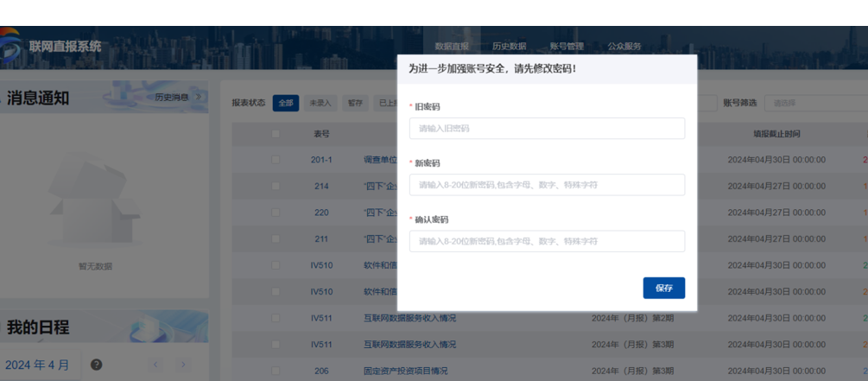Open the 互联网数据服务收入情况 第2期 link

[410, 318]
